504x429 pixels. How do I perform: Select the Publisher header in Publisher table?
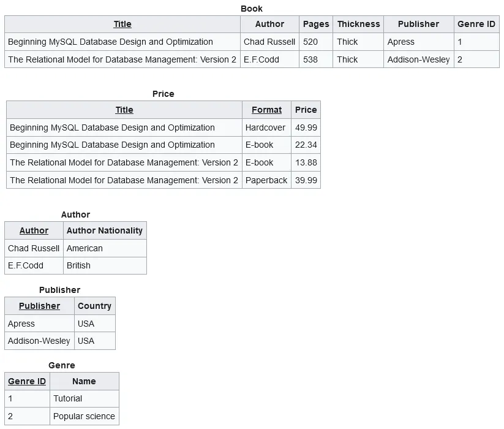(x=39, y=306)
